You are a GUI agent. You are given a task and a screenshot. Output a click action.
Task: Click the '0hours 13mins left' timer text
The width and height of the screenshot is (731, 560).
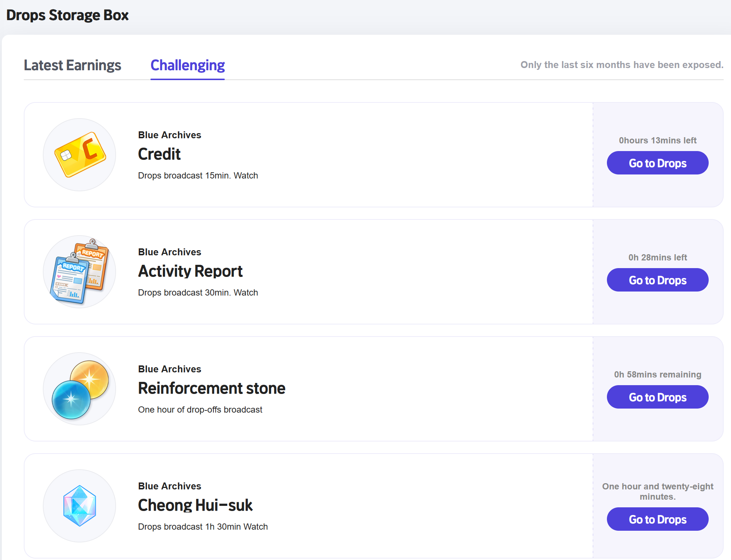(x=657, y=140)
